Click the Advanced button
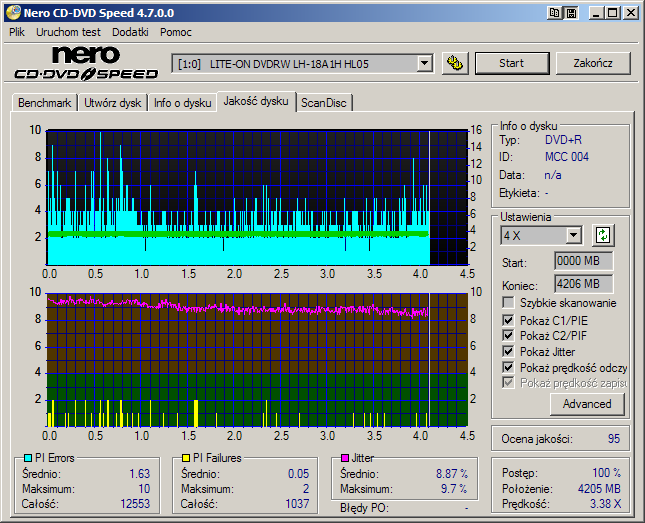 [x=587, y=404]
